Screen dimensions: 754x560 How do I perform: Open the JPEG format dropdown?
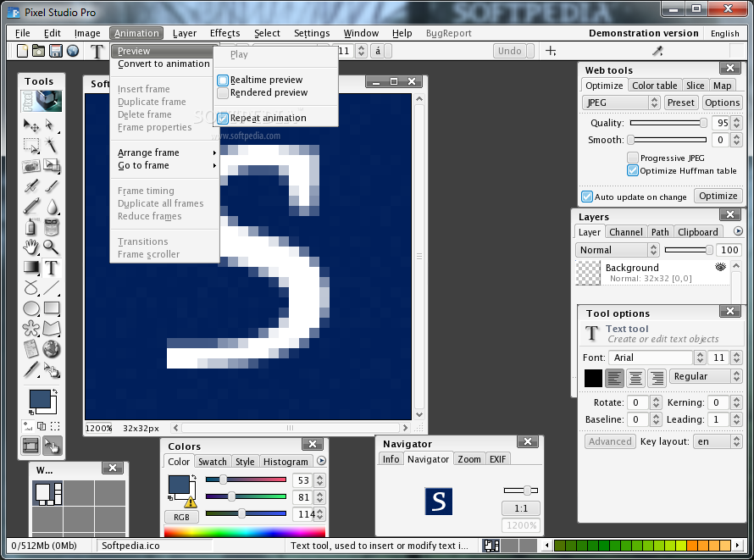point(620,103)
